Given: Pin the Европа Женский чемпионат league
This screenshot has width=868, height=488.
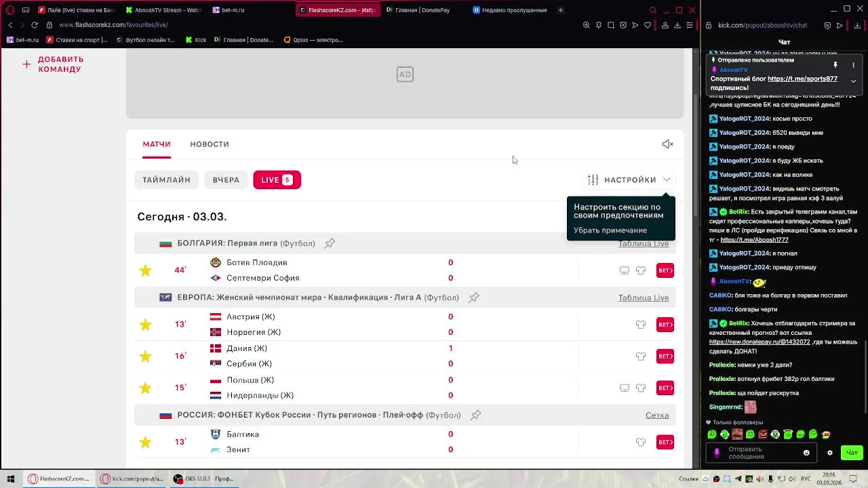Looking at the screenshot, I should tap(474, 298).
